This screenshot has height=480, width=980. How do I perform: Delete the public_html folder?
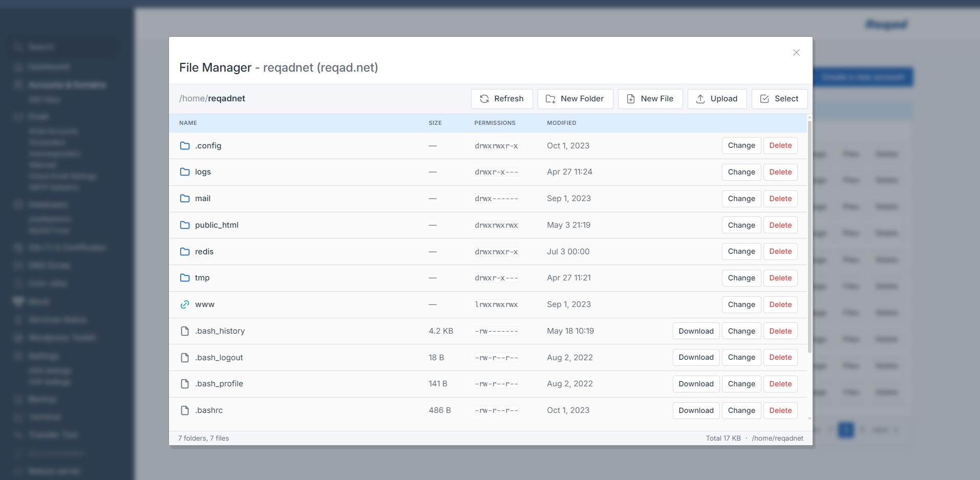[780, 225]
